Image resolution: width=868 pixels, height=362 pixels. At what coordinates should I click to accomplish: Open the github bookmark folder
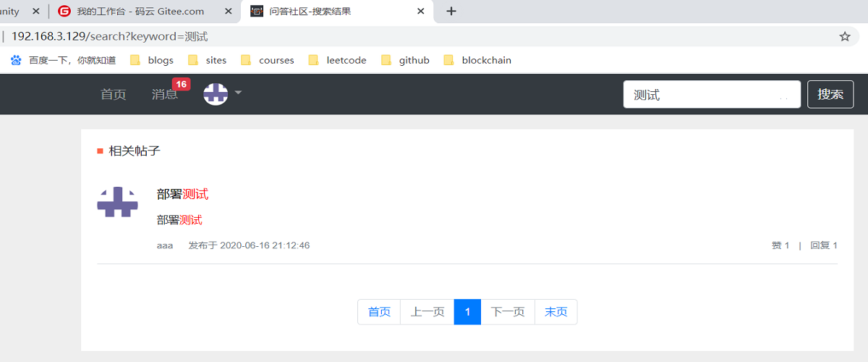click(406, 60)
